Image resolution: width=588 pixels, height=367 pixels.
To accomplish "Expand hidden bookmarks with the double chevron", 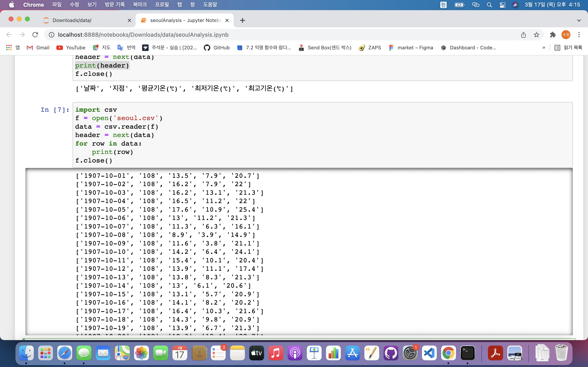I will point(544,48).
